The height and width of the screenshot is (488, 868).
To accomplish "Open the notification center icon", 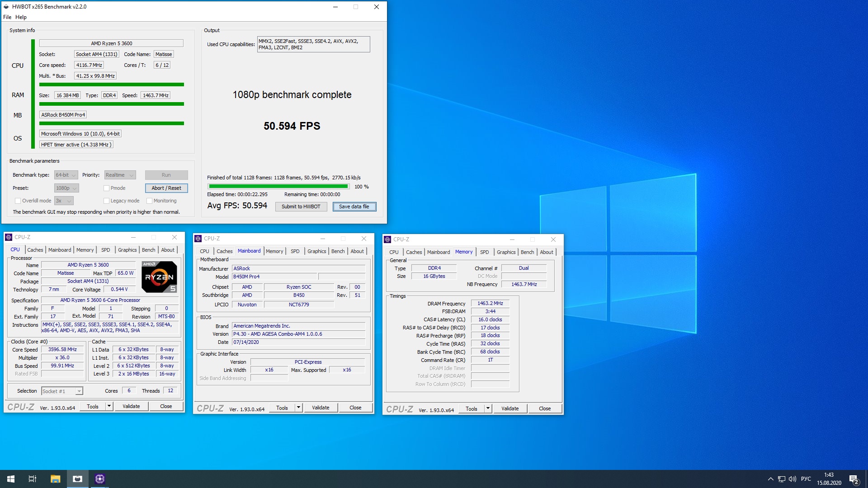I will coord(854,479).
